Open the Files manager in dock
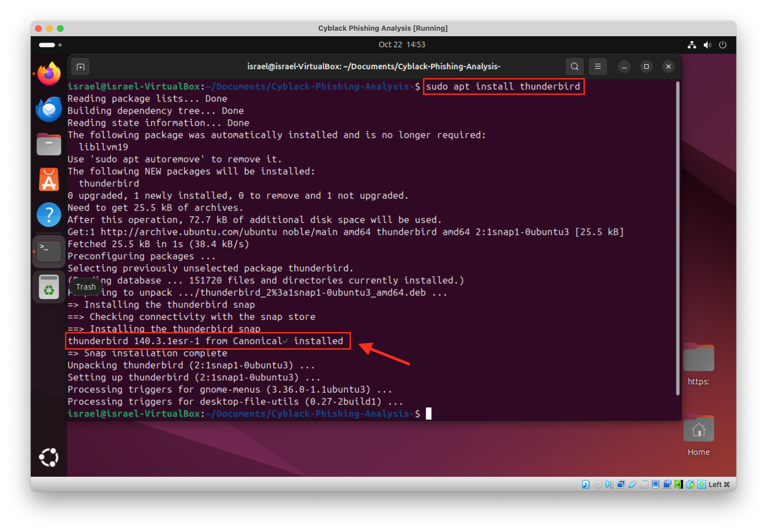Image resolution: width=767 pixels, height=532 pixels. point(49,145)
